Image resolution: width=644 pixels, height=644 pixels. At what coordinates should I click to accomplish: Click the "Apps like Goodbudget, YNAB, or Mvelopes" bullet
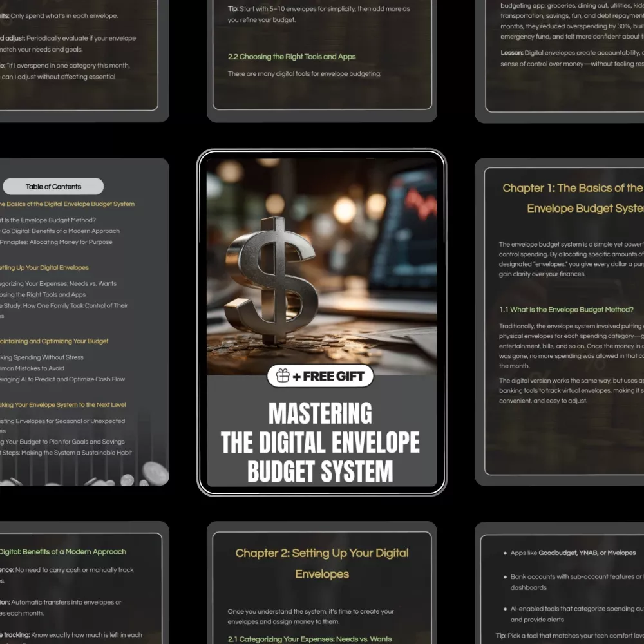click(x=573, y=553)
